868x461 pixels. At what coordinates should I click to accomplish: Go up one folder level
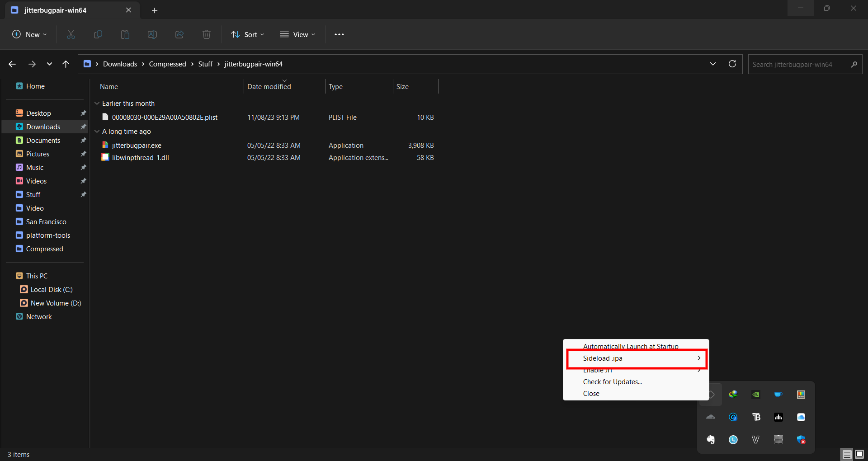(x=66, y=64)
